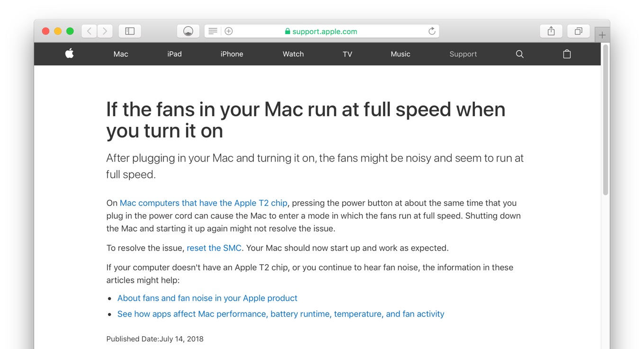Show all tabs overview icon

[x=578, y=31]
